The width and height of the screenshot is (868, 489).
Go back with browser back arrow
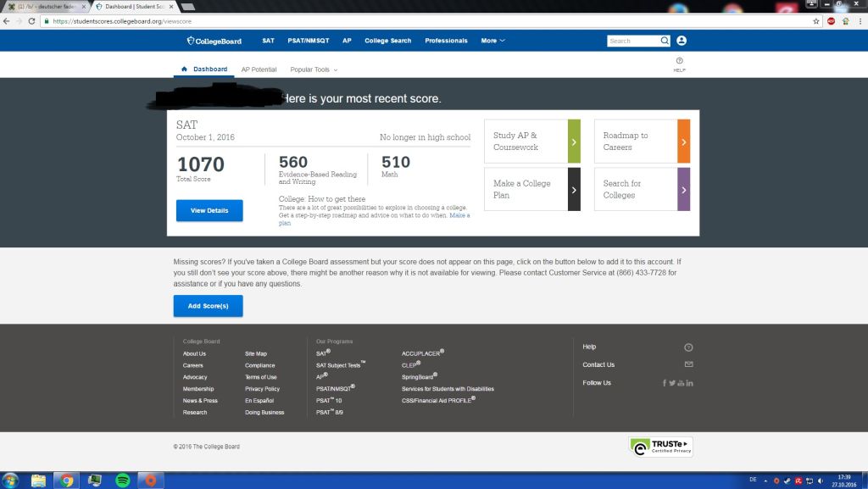pos(7,21)
